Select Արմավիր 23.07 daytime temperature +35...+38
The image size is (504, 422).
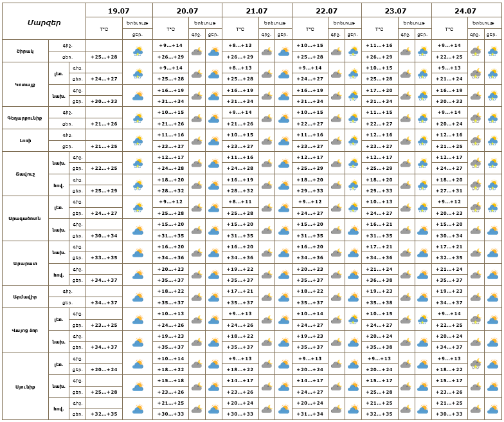tap(379, 302)
